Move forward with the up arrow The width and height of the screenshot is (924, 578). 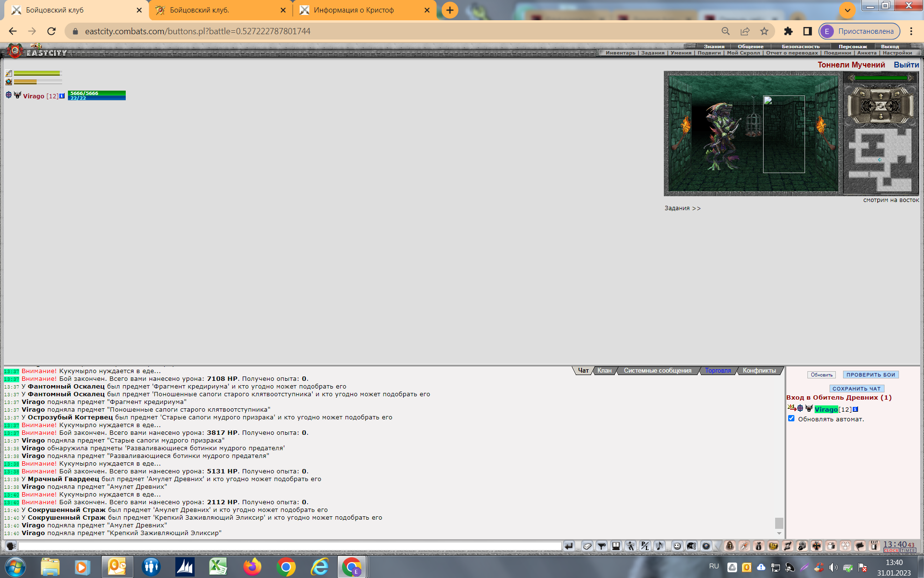pyautogui.click(x=881, y=96)
